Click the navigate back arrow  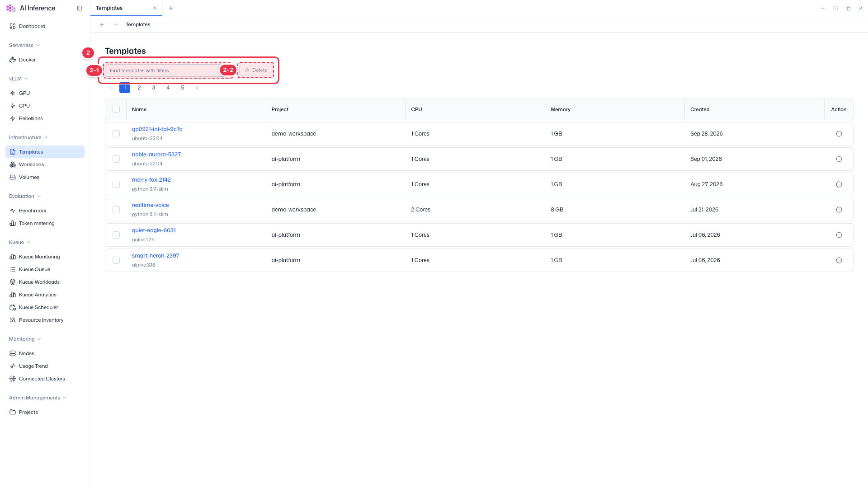[102, 24]
